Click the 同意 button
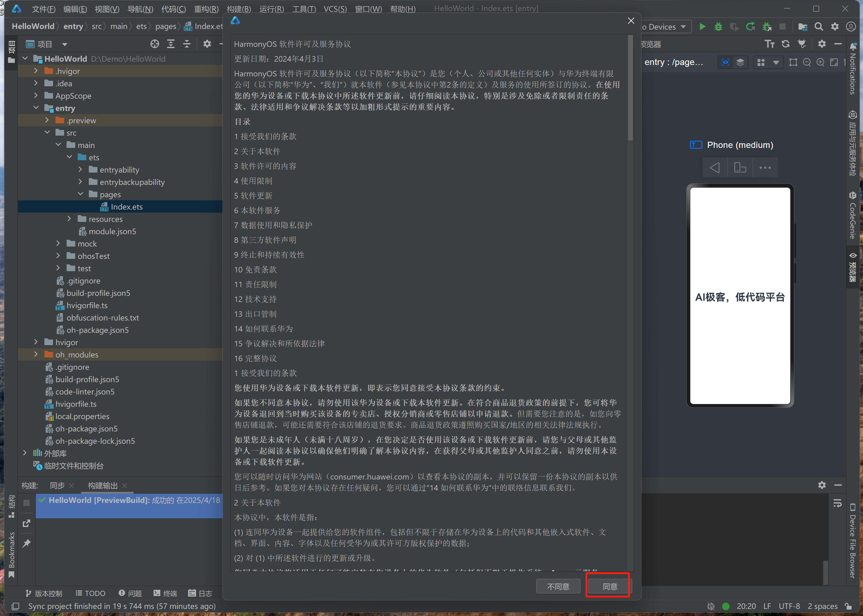The width and height of the screenshot is (863, 616). (610, 586)
